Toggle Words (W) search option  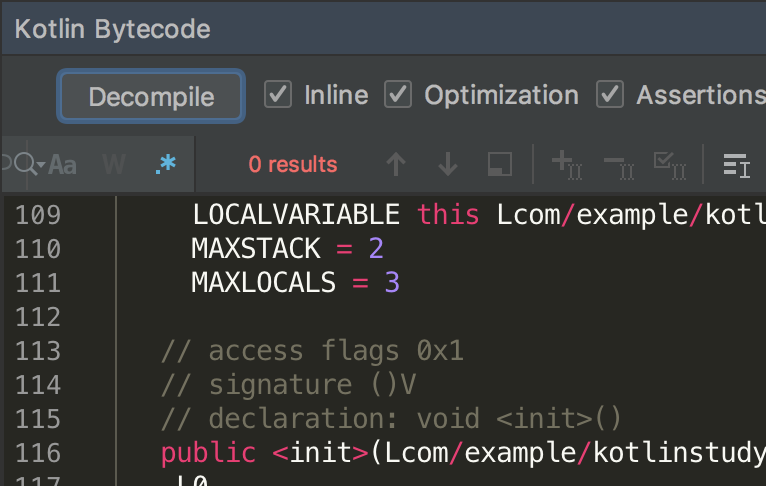(x=114, y=165)
